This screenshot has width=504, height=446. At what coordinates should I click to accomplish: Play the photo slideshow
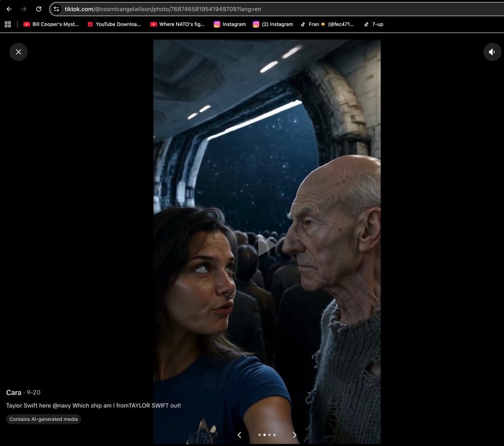coord(267,245)
